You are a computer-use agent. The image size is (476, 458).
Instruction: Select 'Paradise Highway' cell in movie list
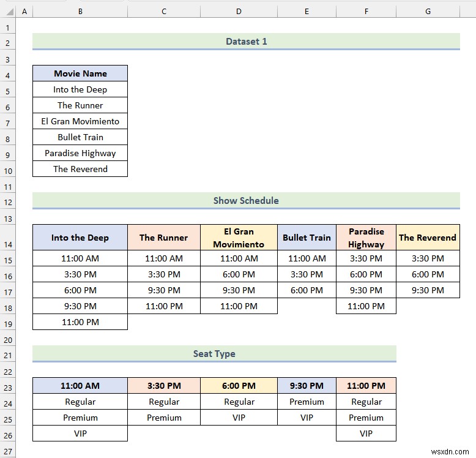[x=80, y=152]
